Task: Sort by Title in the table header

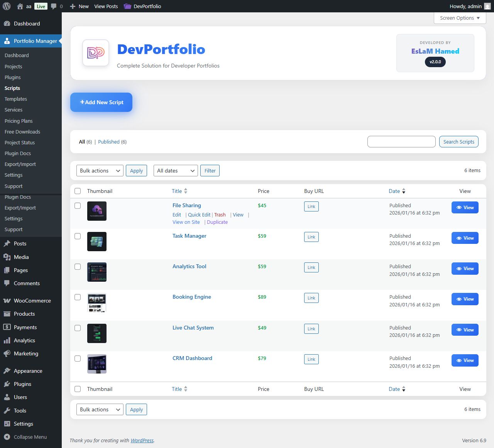Action: pyautogui.click(x=179, y=191)
